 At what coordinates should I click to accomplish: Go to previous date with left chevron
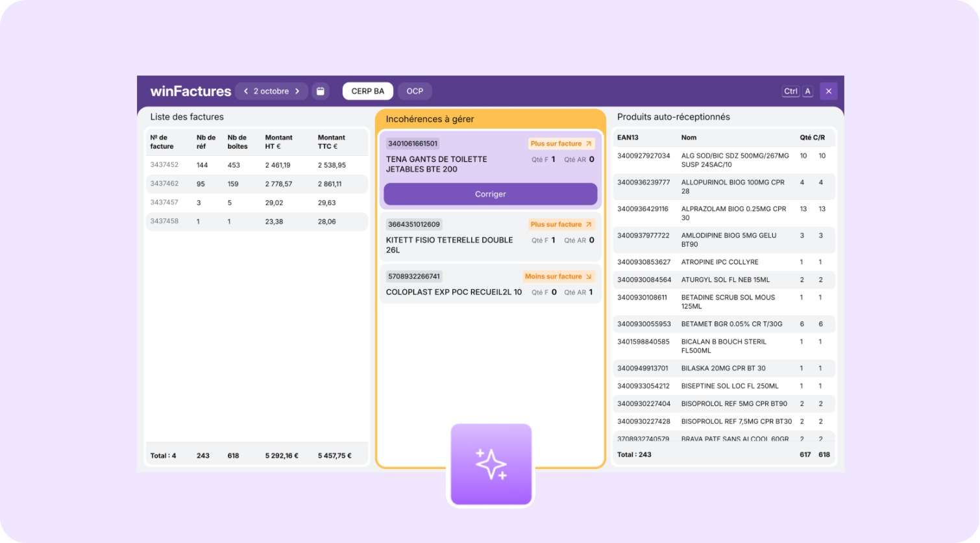[246, 92]
